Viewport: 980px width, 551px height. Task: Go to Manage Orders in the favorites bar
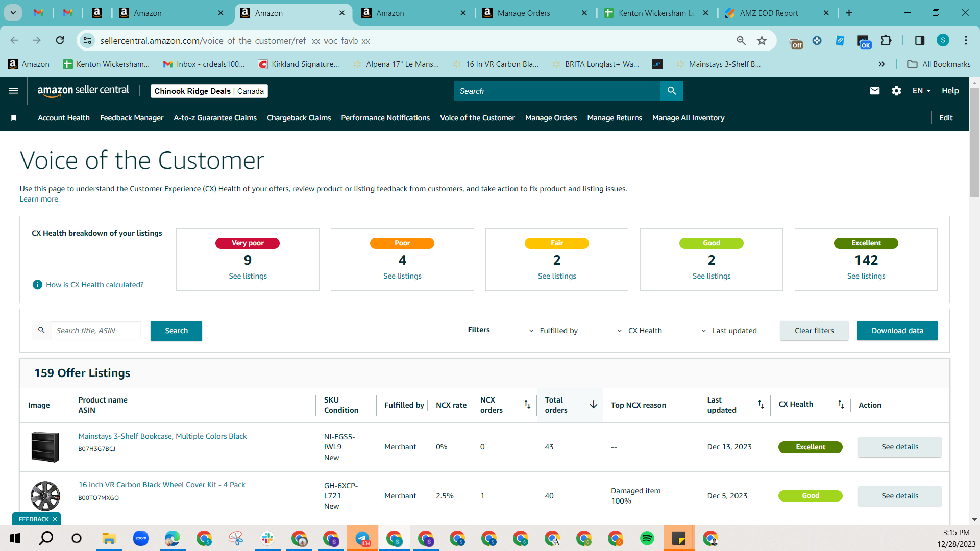551,118
